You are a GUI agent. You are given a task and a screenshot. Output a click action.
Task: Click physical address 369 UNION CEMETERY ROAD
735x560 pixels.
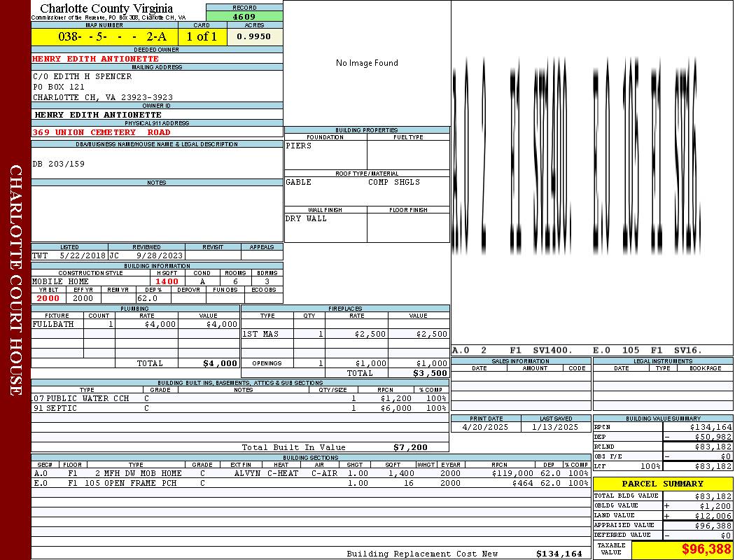101,132
